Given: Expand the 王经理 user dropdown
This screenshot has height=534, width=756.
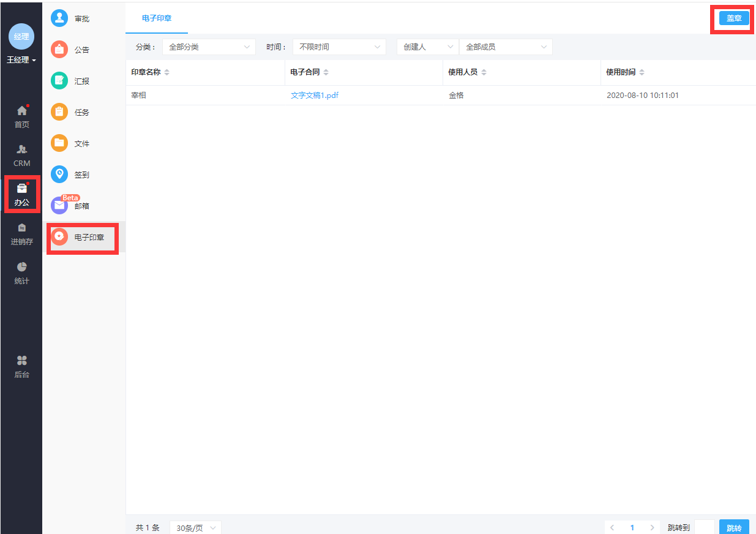Looking at the screenshot, I should point(21,60).
